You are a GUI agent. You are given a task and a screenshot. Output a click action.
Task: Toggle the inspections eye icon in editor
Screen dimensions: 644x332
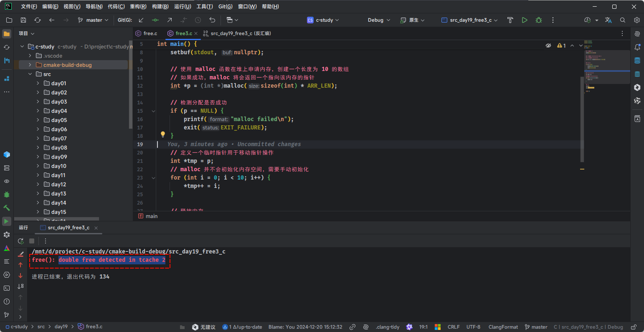pyautogui.click(x=548, y=46)
